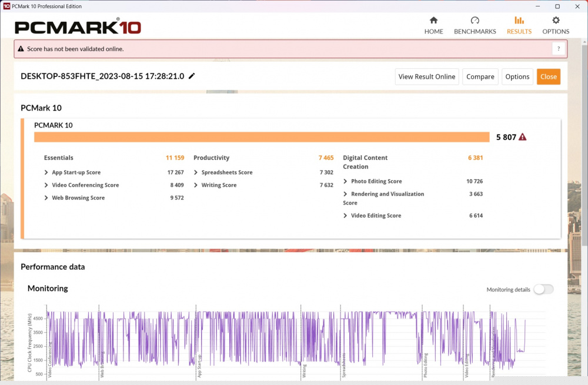Viewport: 588px width, 385px height.
Task: Click the Productivity score 7 465
Action: tap(326, 158)
